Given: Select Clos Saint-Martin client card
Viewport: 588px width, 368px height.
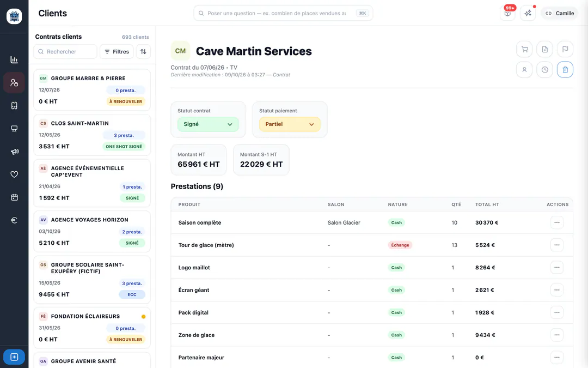Looking at the screenshot, I should coord(92,135).
